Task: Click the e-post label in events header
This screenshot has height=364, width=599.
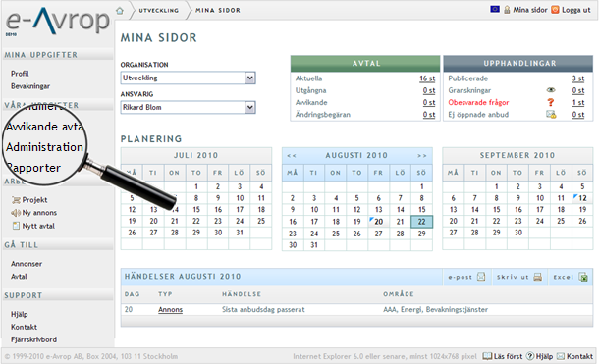Action: (460, 277)
